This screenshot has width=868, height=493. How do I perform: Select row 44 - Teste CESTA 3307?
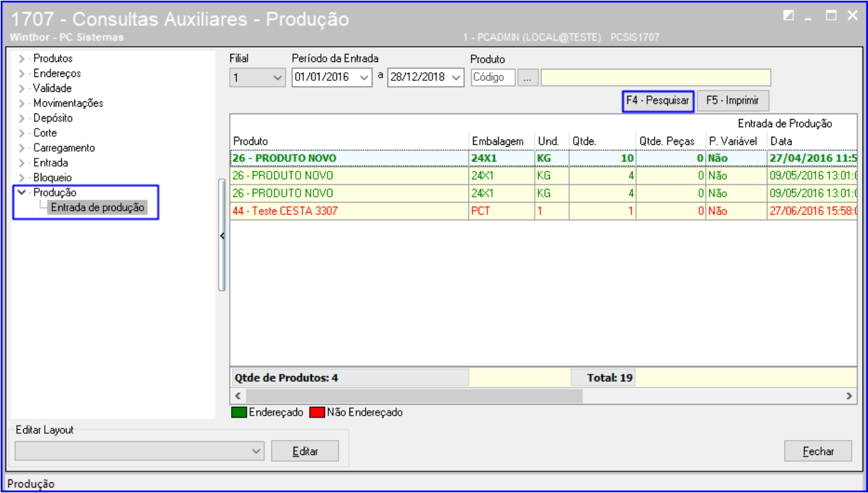544,211
